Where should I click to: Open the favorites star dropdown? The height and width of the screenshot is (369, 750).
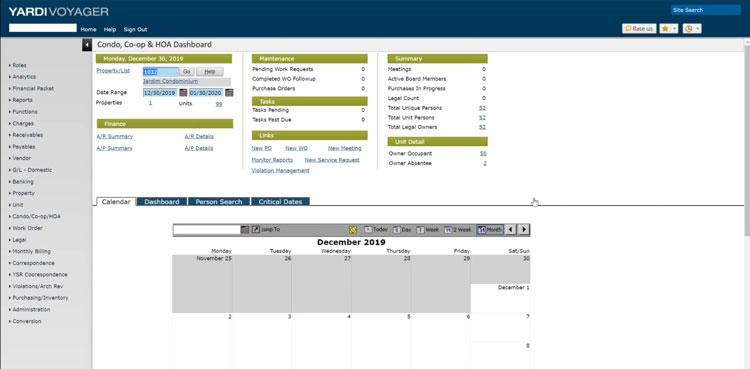tap(669, 29)
